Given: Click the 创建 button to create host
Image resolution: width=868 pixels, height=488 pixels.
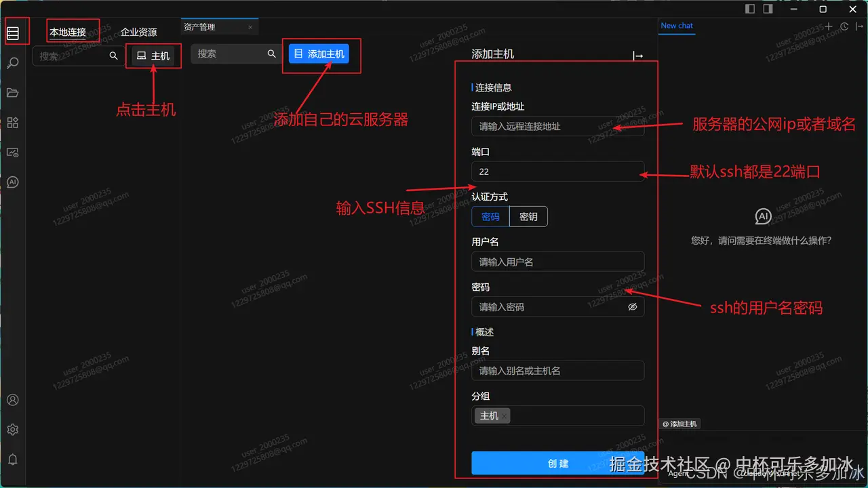Looking at the screenshot, I should pyautogui.click(x=557, y=463).
